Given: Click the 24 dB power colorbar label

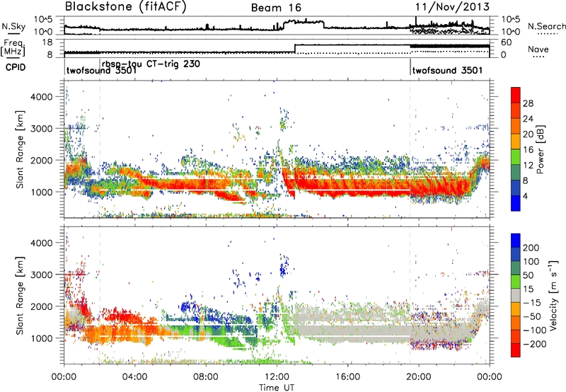Looking at the screenshot, I should pyautogui.click(x=528, y=119).
